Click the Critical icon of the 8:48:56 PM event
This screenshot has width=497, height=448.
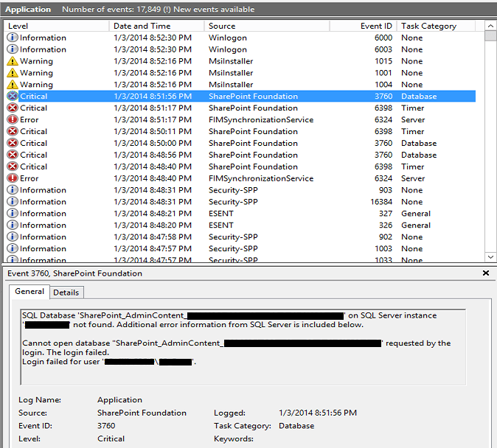(13, 155)
